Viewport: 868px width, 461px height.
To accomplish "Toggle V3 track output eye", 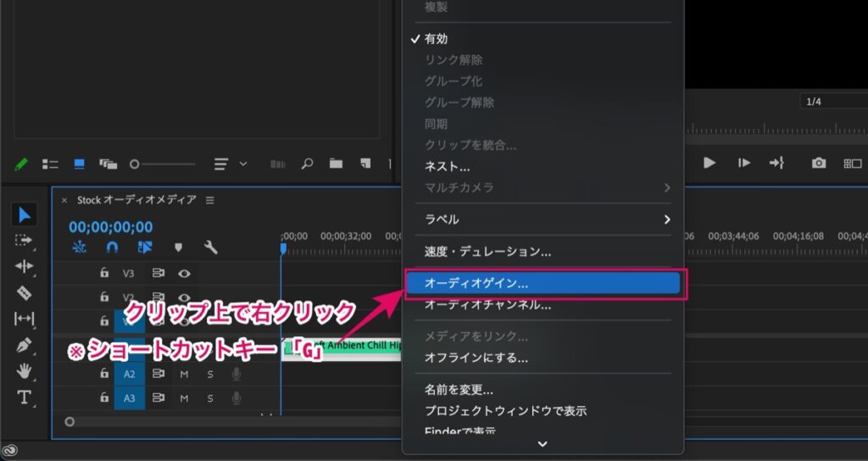I will click(184, 274).
